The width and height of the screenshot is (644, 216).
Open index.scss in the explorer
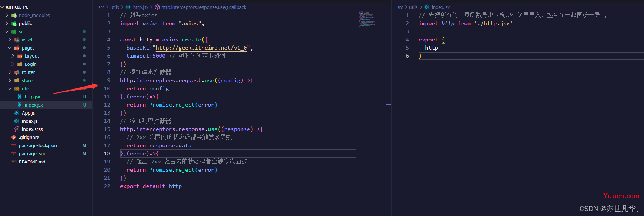coord(32,129)
